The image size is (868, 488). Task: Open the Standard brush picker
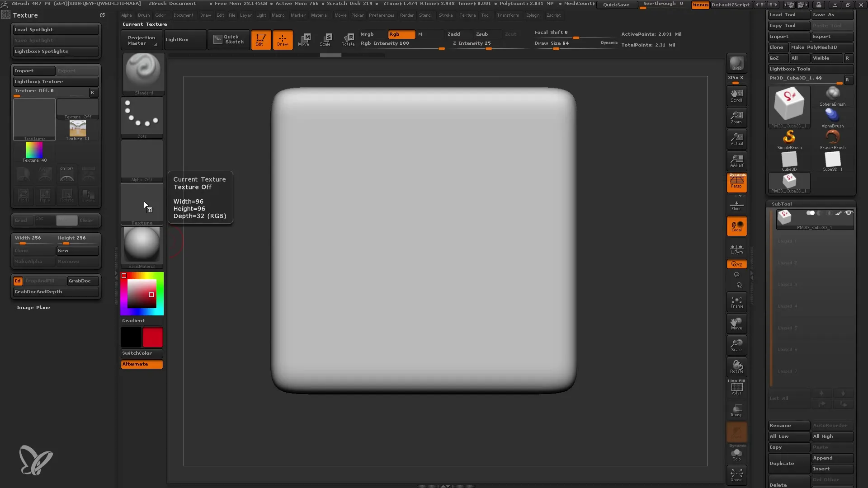(x=143, y=74)
